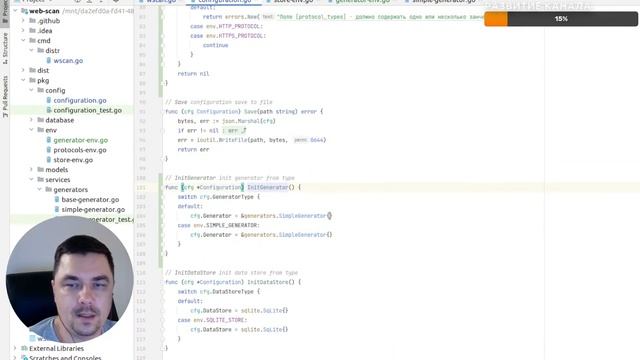The height and width of the screenshot is (360, 640).
Task: Click the External Libraries icon
Action: [24, 348]
